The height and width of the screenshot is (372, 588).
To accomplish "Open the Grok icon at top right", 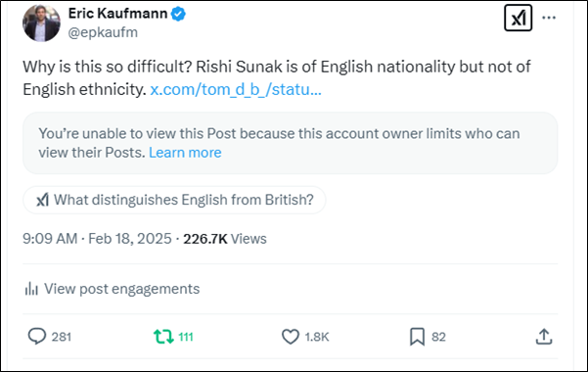I will pyautogui.click(x=518, y=18).
